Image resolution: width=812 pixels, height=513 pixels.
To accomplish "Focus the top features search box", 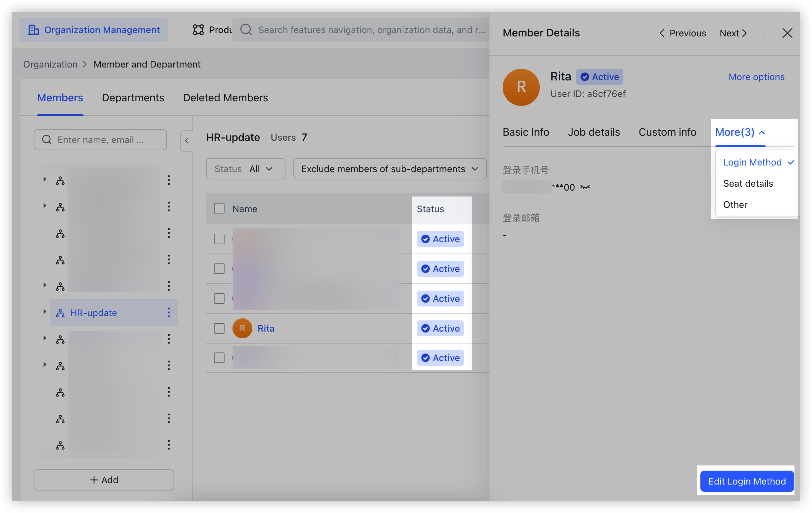I will click(x=361, y=30).
